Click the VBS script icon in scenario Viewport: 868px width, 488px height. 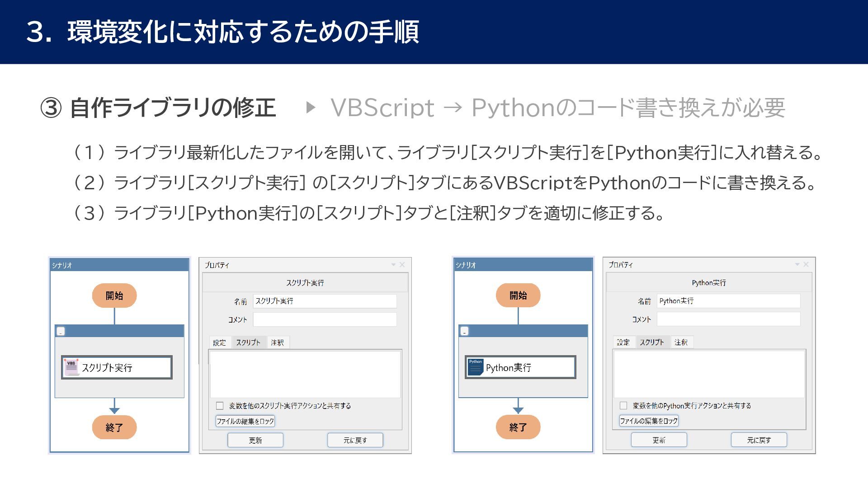71,367
